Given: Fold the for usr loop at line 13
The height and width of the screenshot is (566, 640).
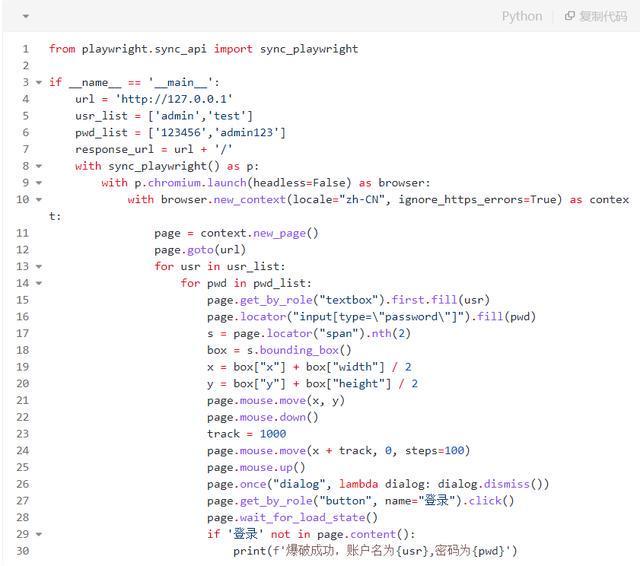Looking at the screenshot, I should tap(39, 267).
